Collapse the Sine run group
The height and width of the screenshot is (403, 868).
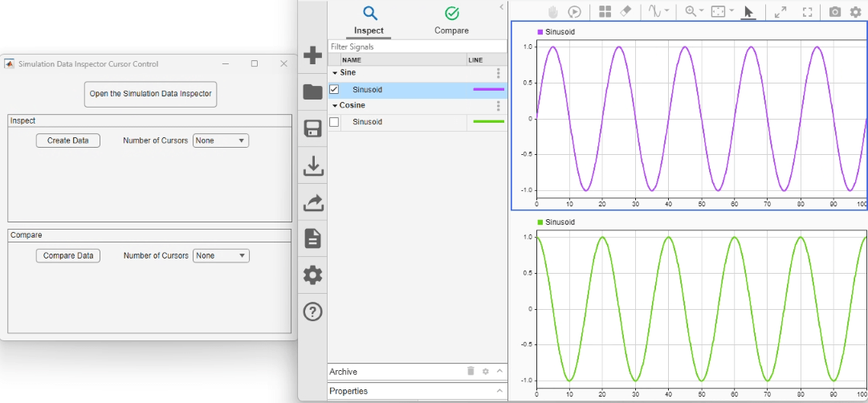pos(335,73)
